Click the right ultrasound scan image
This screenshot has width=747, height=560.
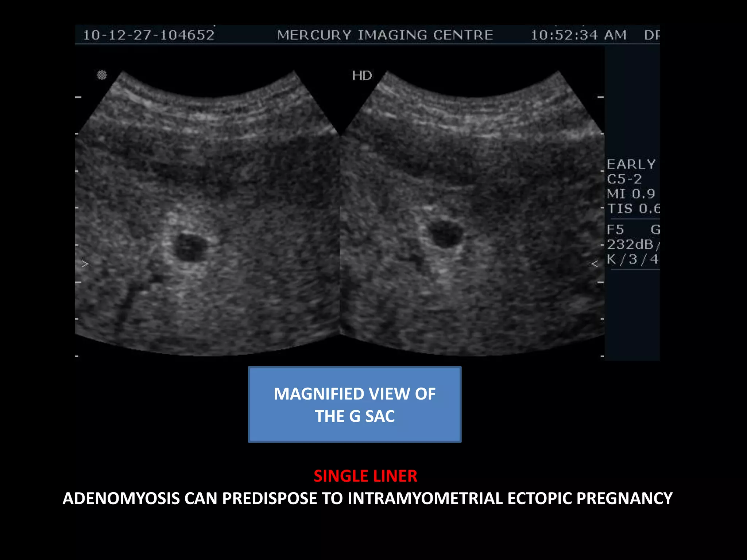(472, 213)
